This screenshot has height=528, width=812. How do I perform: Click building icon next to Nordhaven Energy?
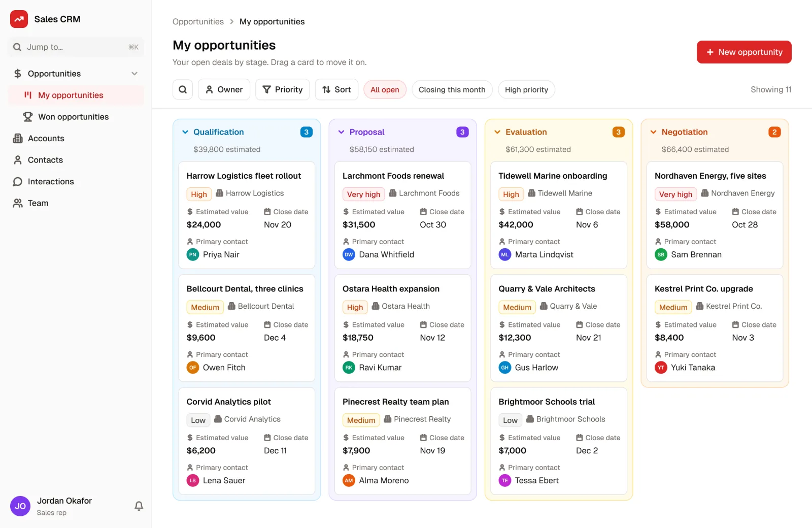click(x=705, y=193)
